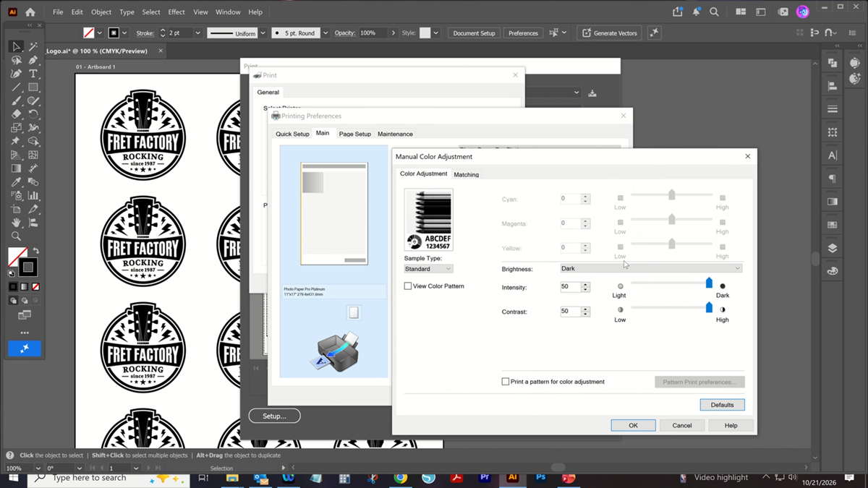Open the Edit Toolbar three-dots button
868x488 pixels.
click(x=25, y=333)
